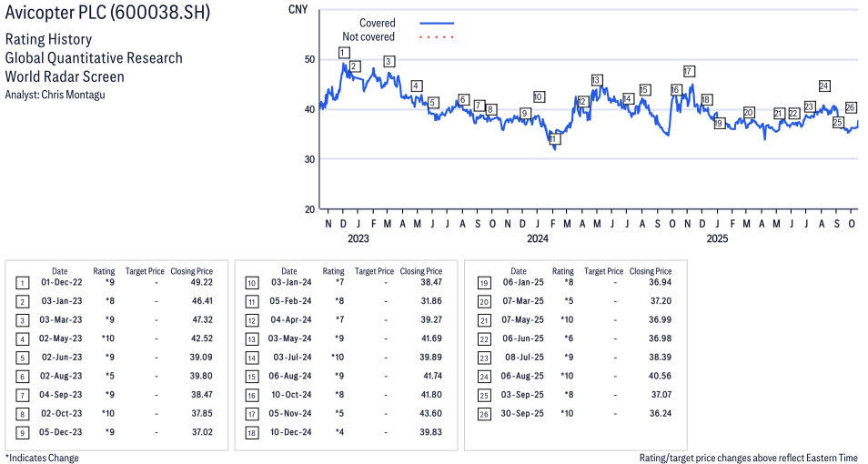Select chart marker 26 at the chart's end
The height and width of the screenshot is (464, 868).
point(851,108)
